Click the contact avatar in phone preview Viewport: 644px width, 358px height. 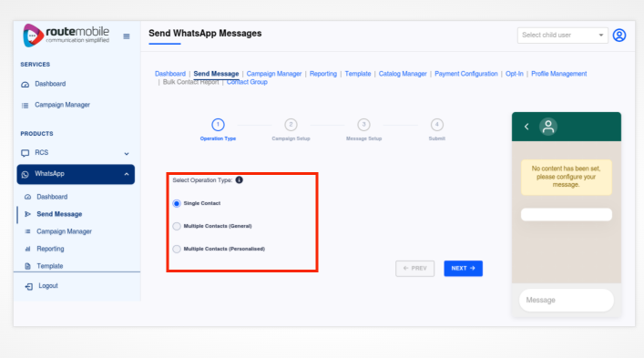(x=548, y=127)
